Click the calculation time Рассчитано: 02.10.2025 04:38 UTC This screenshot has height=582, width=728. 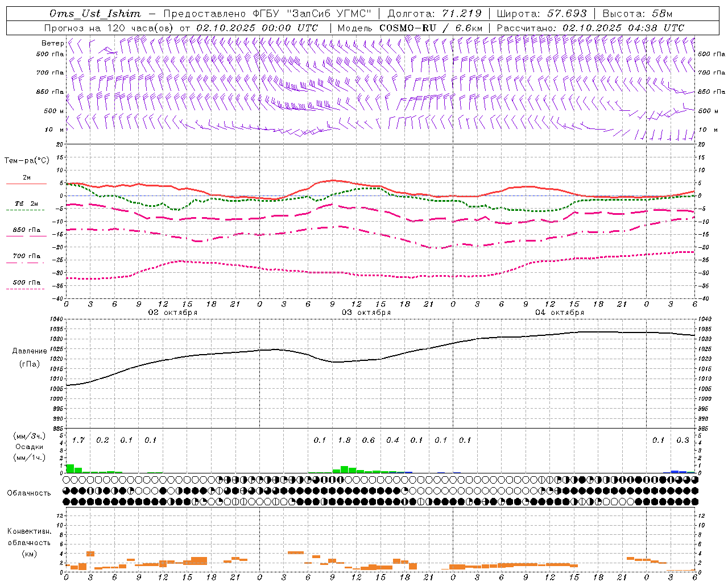pyautogui.click(x=590, y=28)
